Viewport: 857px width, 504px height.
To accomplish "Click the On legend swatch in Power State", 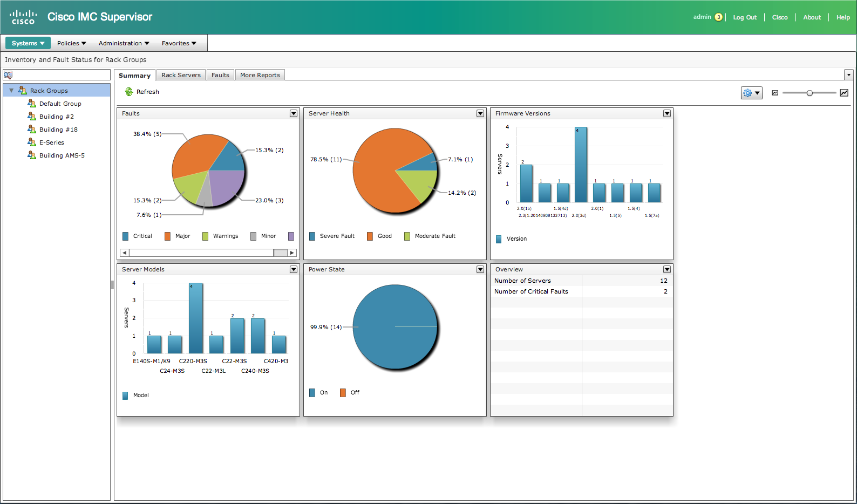I will tap(312, 392).
